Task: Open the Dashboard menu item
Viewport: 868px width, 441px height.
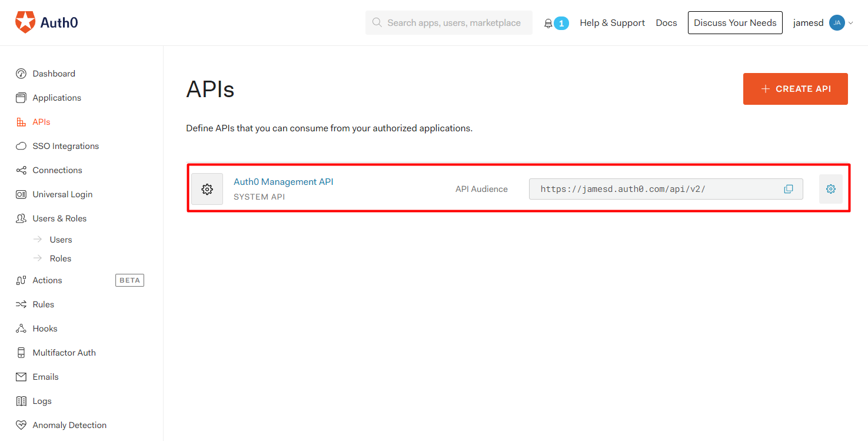Action: click(54, 74)
